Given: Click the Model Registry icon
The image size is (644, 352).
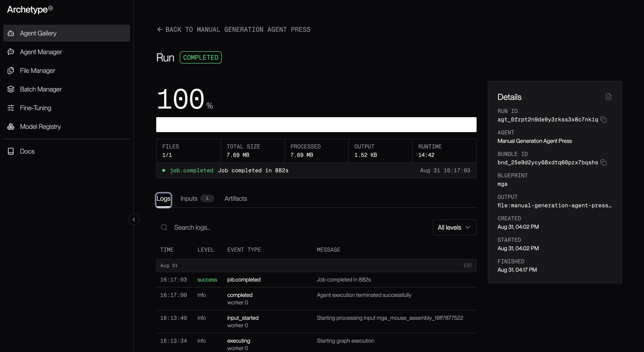Looking at the screenshot, I should point(11,127).
